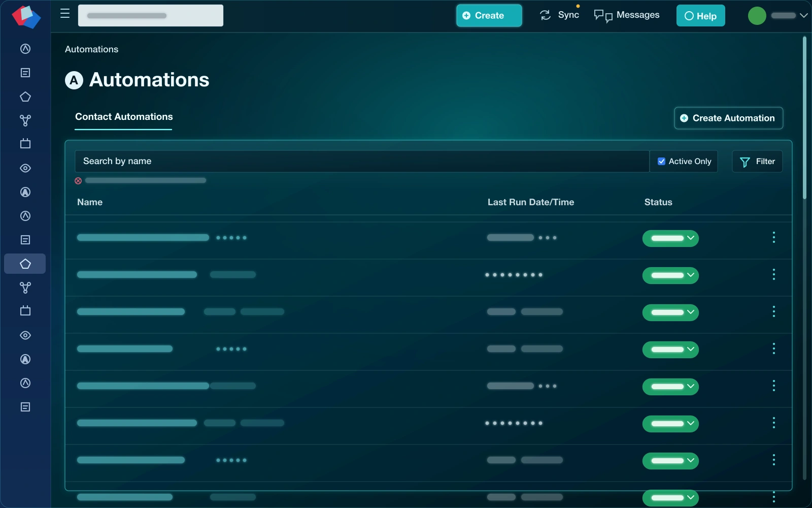Click the Sync refresh icon

[x=545, y=15]
